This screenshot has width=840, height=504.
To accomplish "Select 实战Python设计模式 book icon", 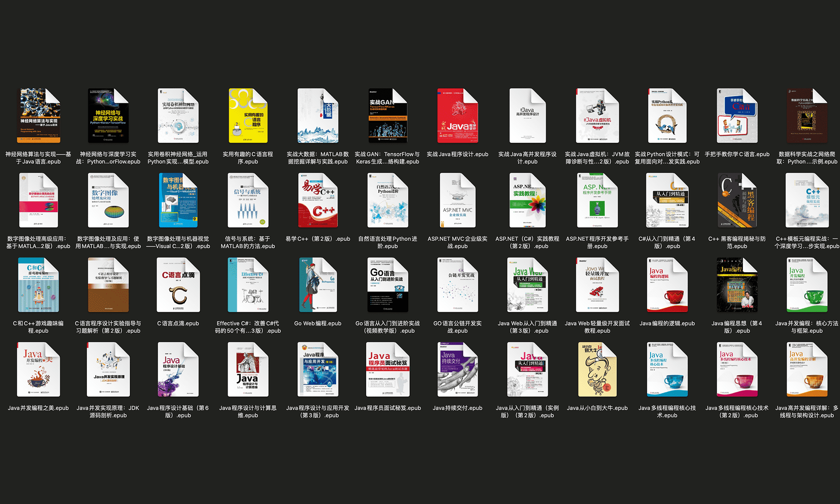I will [x=667, y=115].
